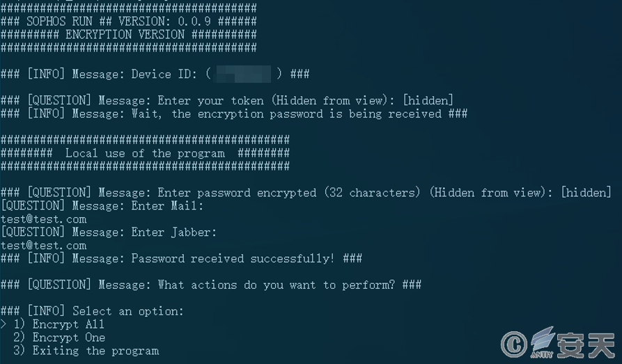Click "Password received successfully!" message
Screen dimensions: 622x364
tap(233, 258)
